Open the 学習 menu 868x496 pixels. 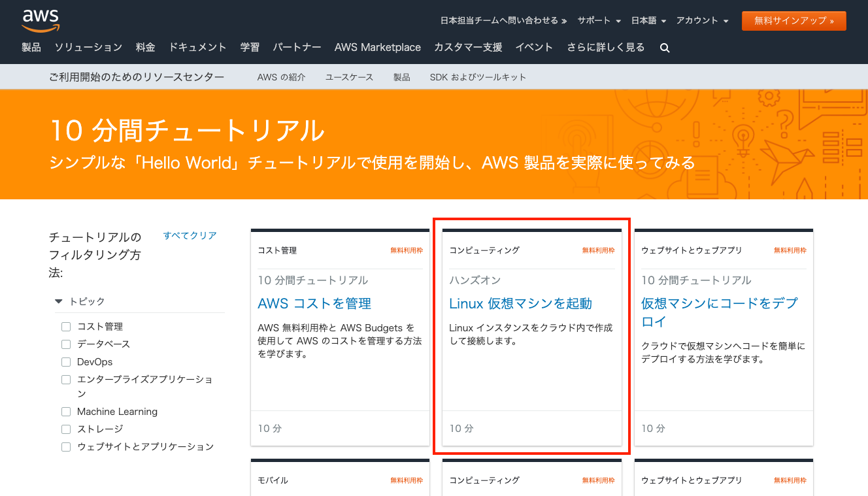point(250,47)
